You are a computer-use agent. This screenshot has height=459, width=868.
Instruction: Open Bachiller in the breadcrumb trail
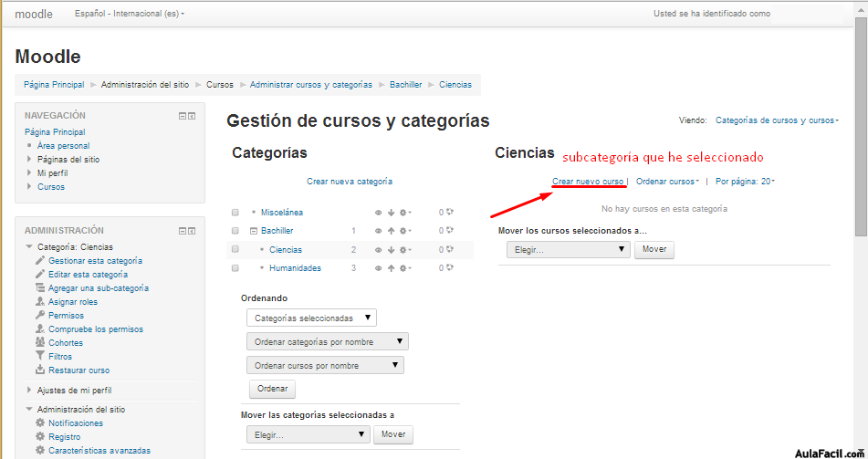[x=406, y=85]
